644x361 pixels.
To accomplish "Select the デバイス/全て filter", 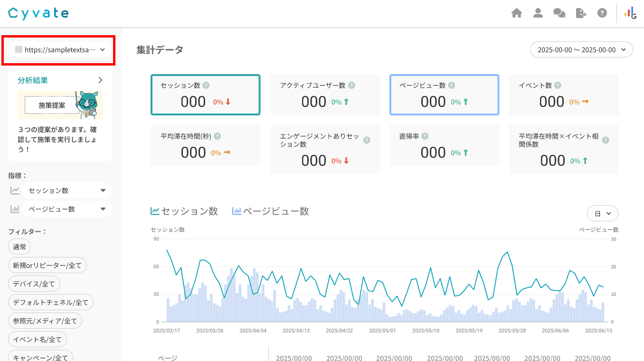I will coord(34,284).
